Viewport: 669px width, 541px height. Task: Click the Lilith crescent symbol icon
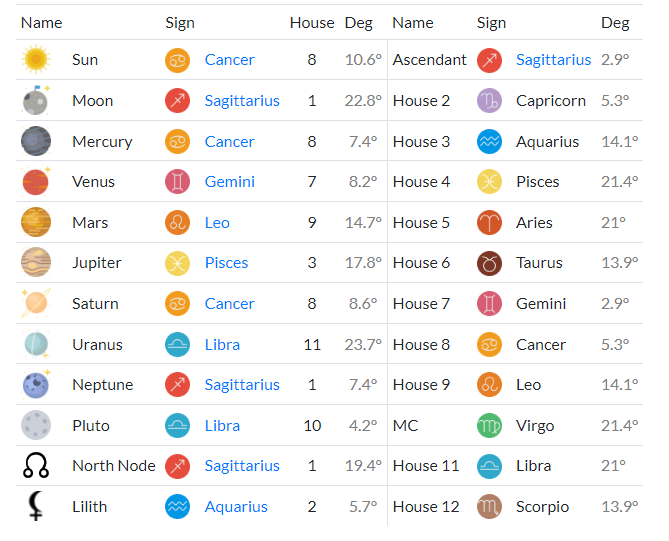35,506
